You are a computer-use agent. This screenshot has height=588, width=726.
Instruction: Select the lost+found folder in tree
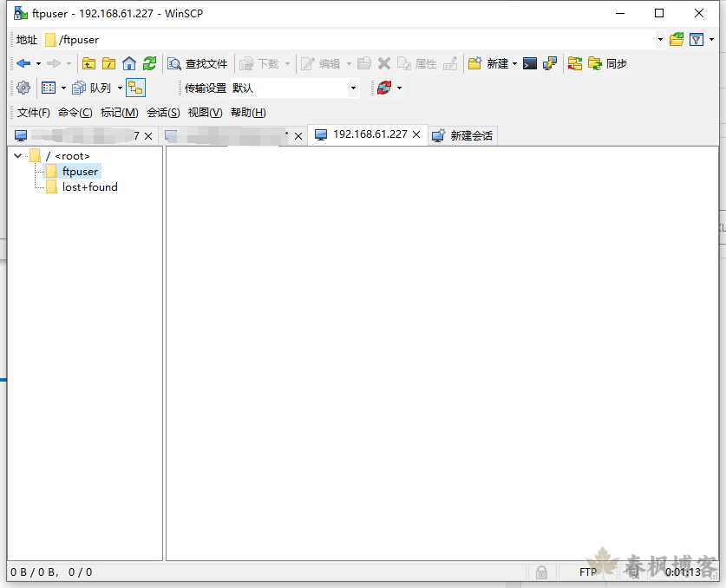tap(82, 187)
